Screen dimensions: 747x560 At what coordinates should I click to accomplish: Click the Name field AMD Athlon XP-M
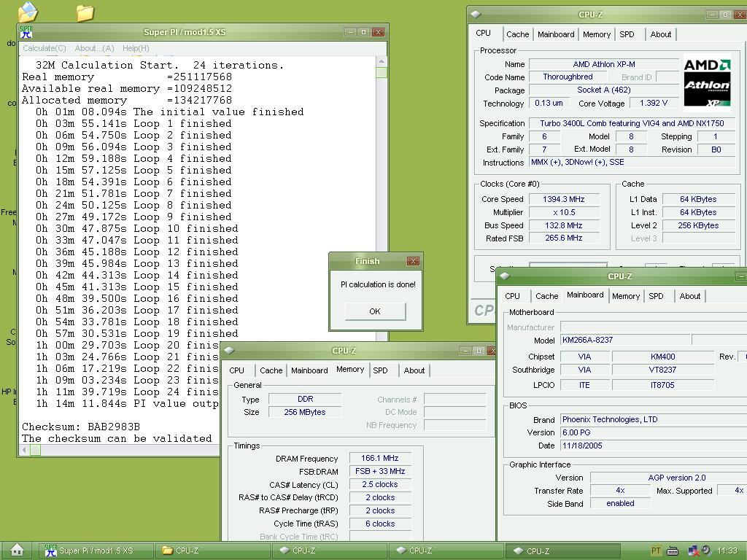(603, 64)
